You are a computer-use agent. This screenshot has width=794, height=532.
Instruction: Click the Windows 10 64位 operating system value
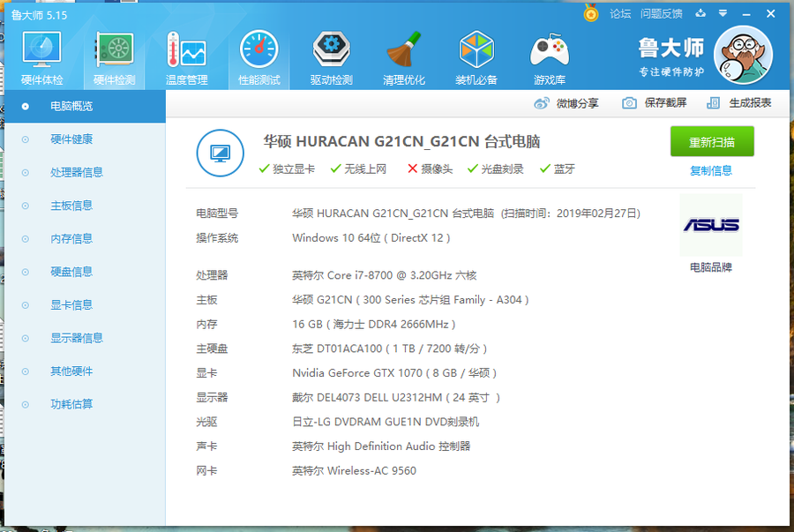pyautogui.click(x=371, y=238)
